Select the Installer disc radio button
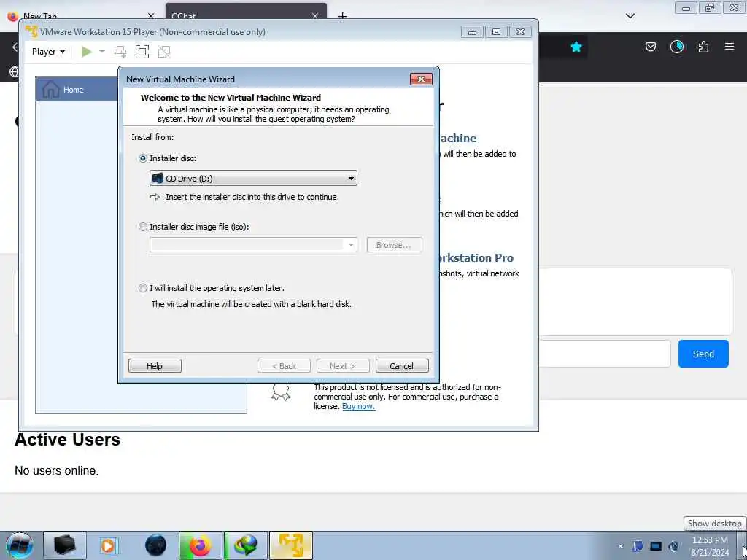 pyautogui.click(x=143, y=158)
